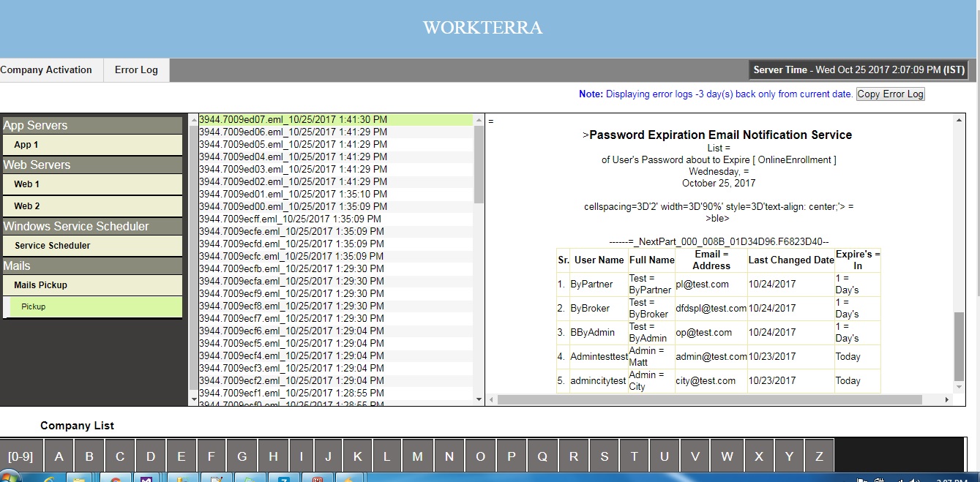Image resolution: width=980 pixels, height=482 pixels.
Task: Click the Last Changed Date column header
Action: click(x=791, y=260)
